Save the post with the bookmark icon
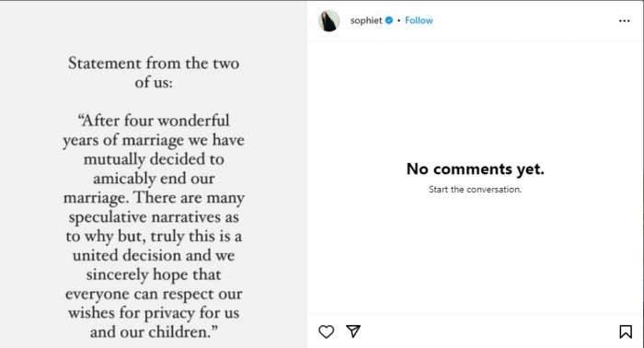This screenshot has height=348, width=644. tap(626, 331)
